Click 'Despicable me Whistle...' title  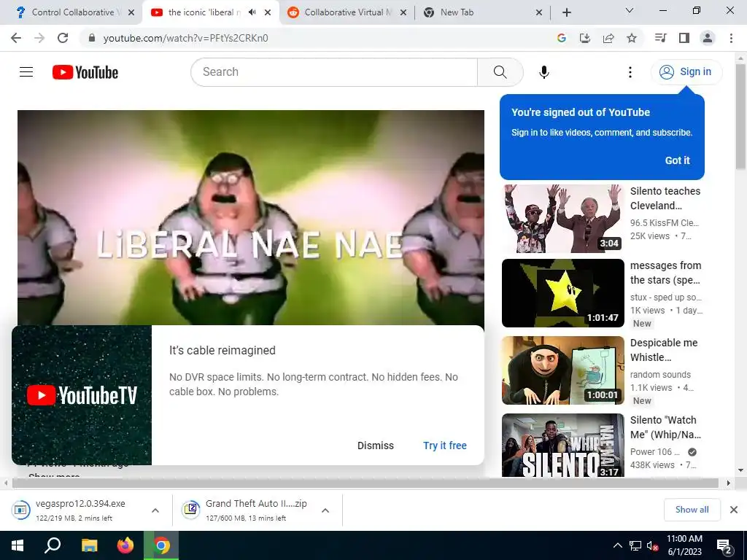(x=664, y=350)
